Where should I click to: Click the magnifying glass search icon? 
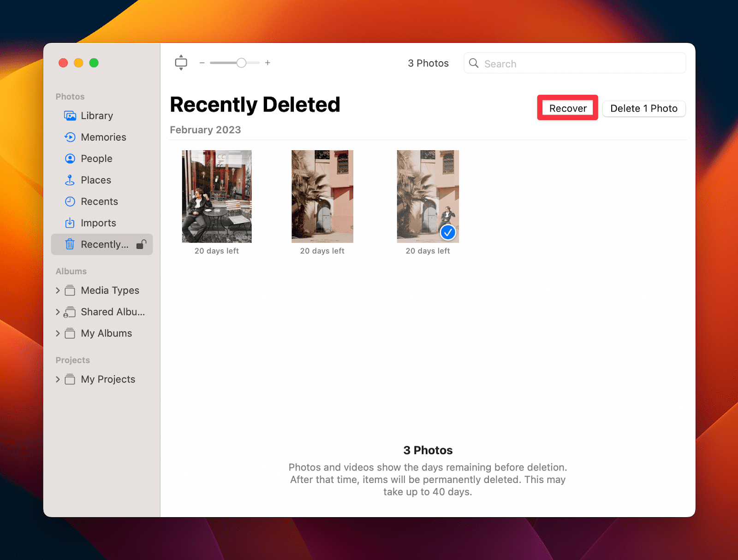pyautogui.click(x=474, y=63)
